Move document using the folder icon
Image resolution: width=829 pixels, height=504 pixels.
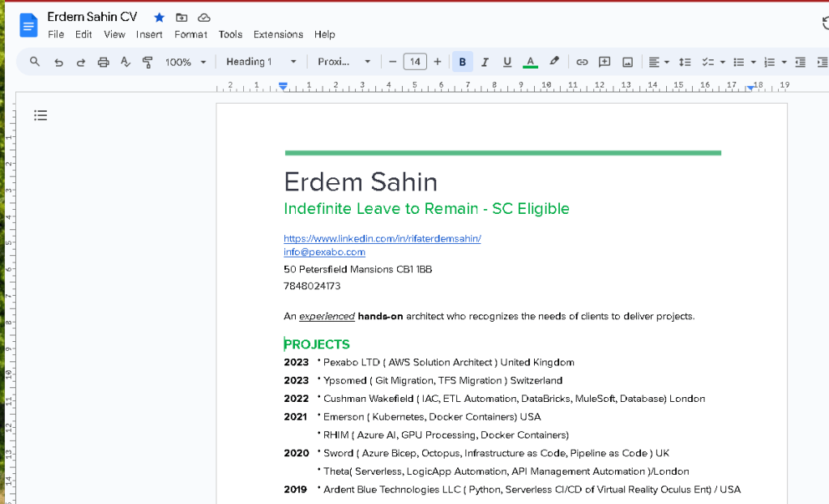(182, 18)
